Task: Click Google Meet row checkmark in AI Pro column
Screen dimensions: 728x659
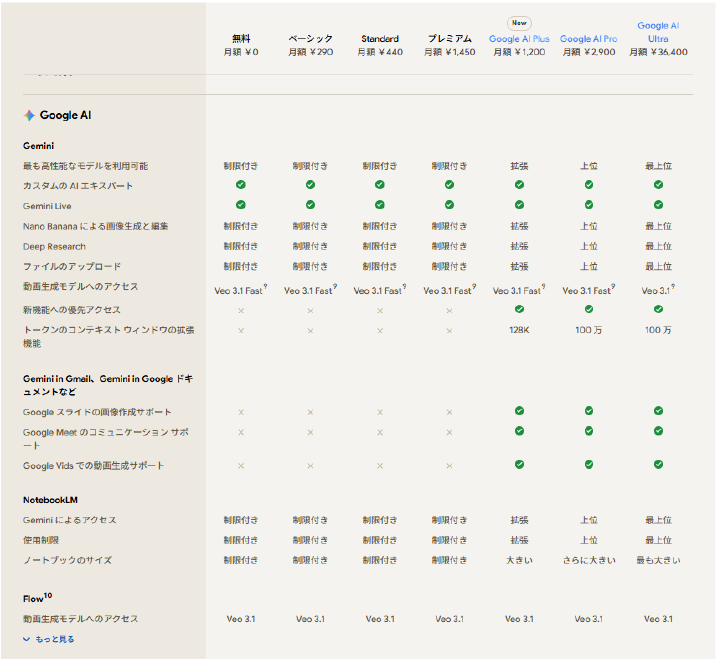Action: click(589, 431)
